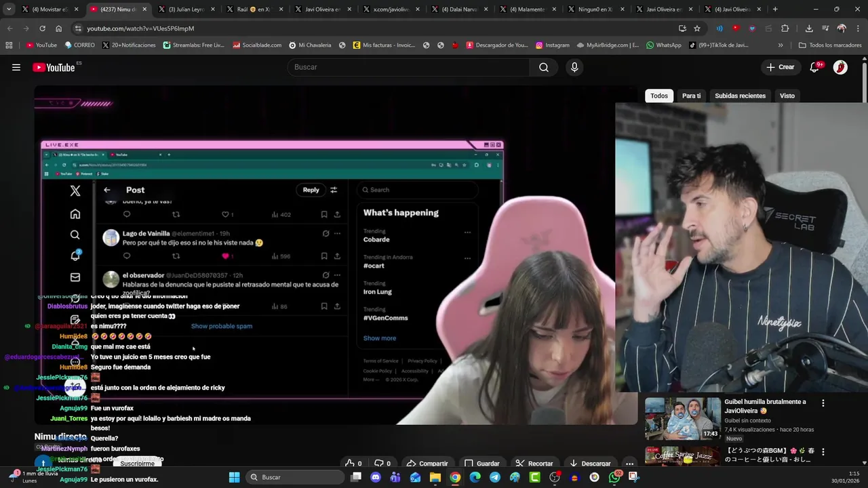868x488 pixels.
Task: Open Chrome downloads icon
Action: coord(809,28)
